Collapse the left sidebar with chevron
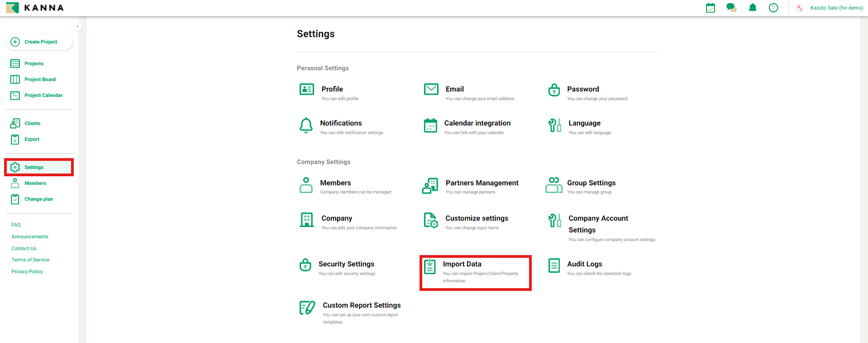Image resolution: width=868 pixels, height=343 pixels. pyautogui.click(x=78, y=27)
